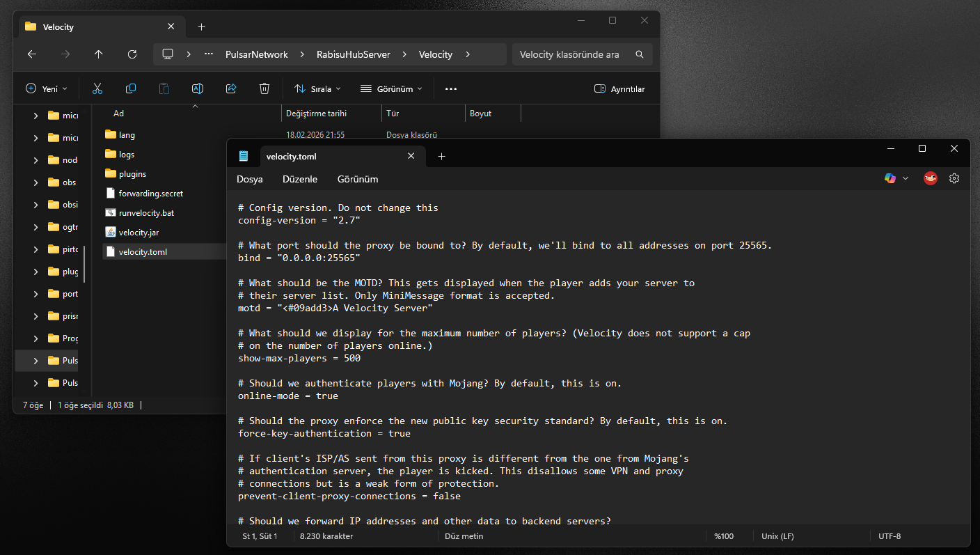The height and width of the screenshot is (555, 980).
Task: Click the Cut scissors icon in Explorer toolbar
Action: (x=97, y=88)
